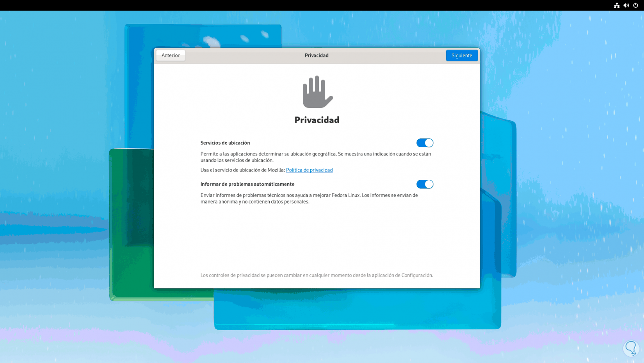Disable the Servicios de ubicación switch
Image resolution: width=644 pixels, height=363 pixels.
425,143
